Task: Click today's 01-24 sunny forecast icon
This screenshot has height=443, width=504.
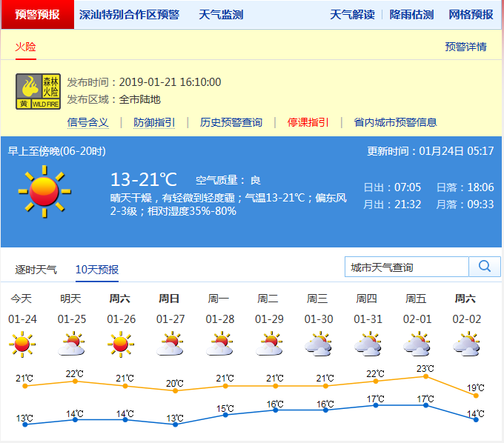Action: pos(21,344)
